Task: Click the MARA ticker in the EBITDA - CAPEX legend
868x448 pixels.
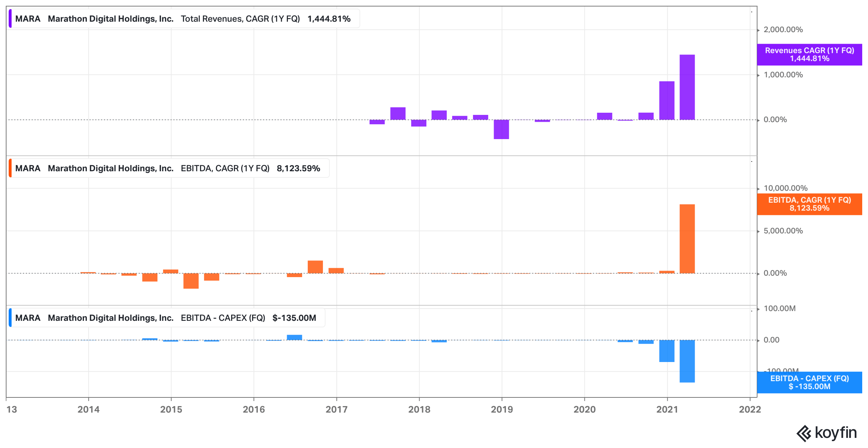Action: (28, 318)
